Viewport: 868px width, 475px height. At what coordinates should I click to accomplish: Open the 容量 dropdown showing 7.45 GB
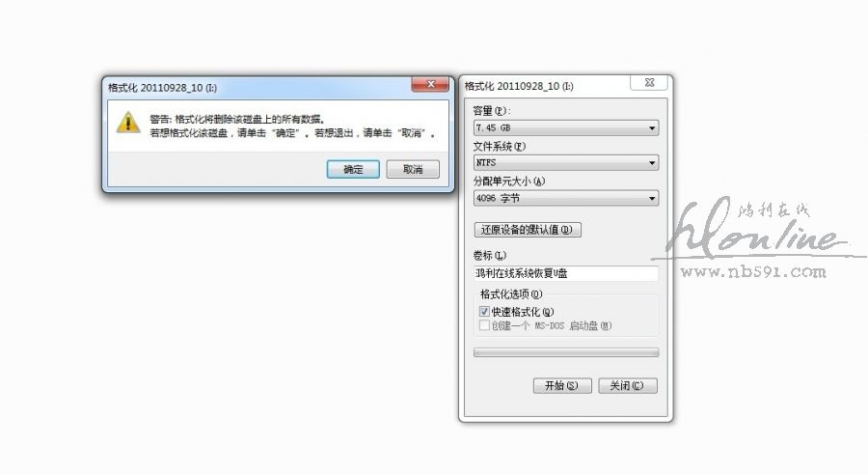click(566, 128)
